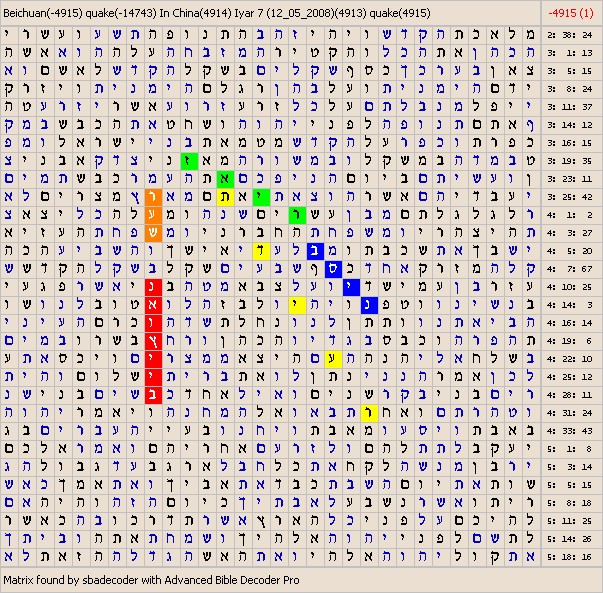
Task: Click the orange highlighted letter in row 4:3:27
Action: click(153, 233)
